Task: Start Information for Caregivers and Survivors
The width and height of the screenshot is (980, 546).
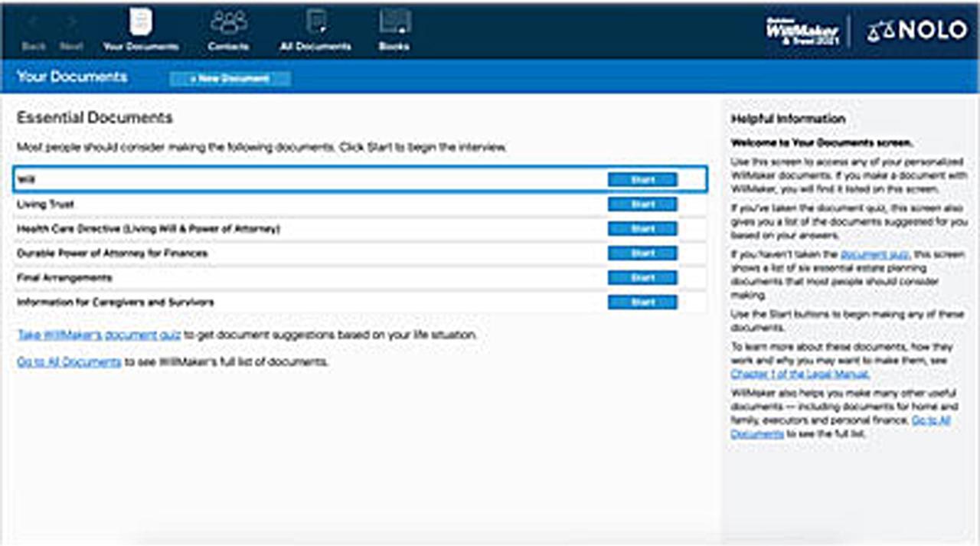Action: coord(642,302)
